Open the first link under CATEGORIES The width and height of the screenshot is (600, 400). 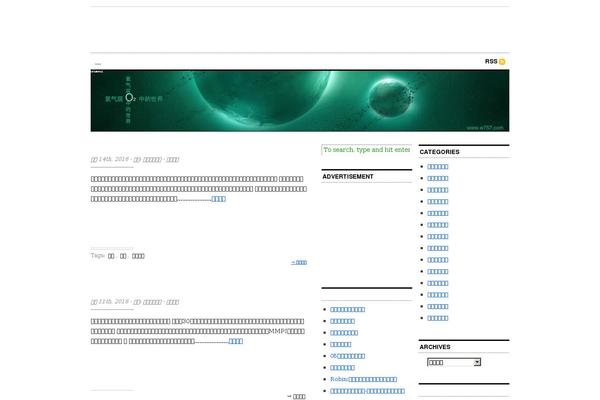tap(438, 167)
